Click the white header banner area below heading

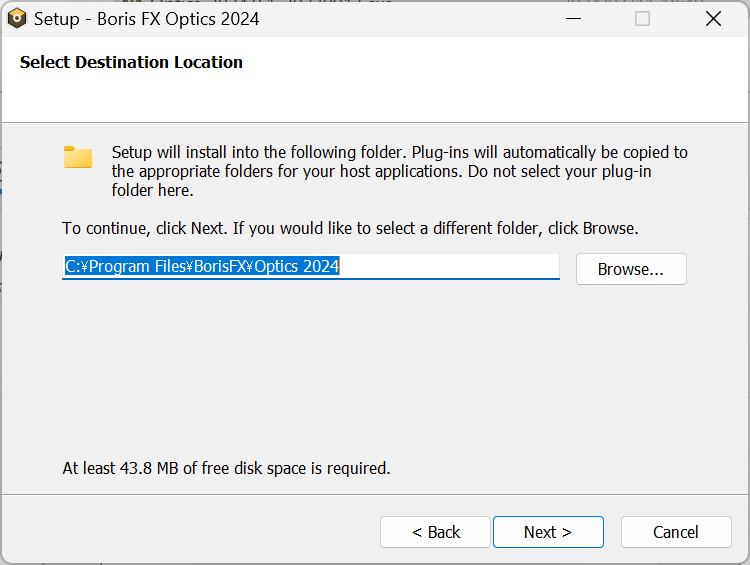(375, 98)
